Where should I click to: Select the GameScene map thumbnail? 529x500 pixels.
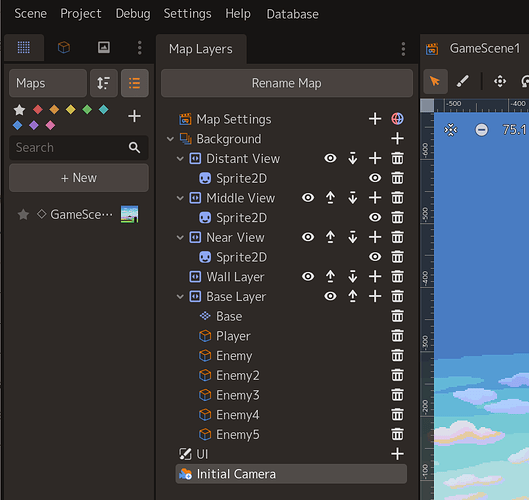pos(130,214)
